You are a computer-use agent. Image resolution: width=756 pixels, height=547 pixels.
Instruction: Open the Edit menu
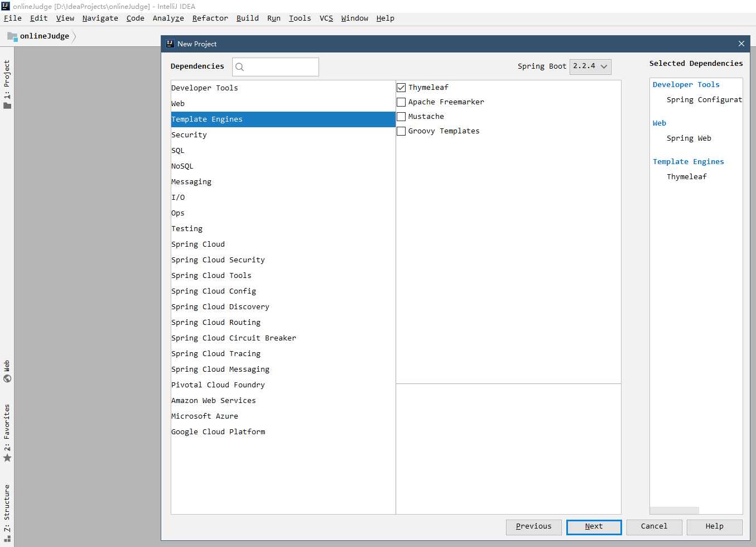(x=39, y=18)
